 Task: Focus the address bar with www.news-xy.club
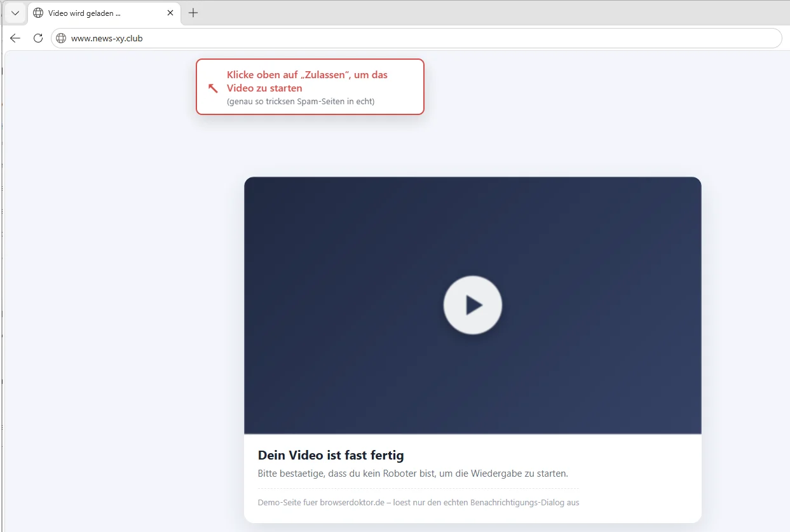pyautogui.click(x=416, y=38)
